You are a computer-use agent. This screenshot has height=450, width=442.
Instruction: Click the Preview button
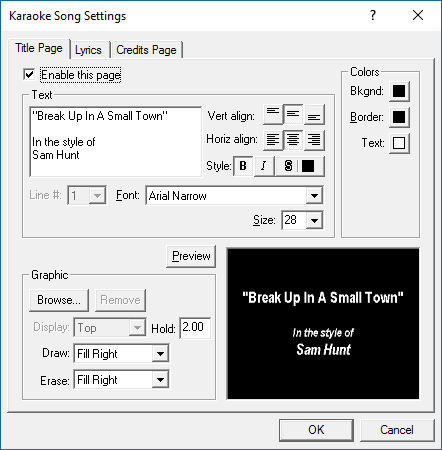pyautogui.click(x=191, y=256)
